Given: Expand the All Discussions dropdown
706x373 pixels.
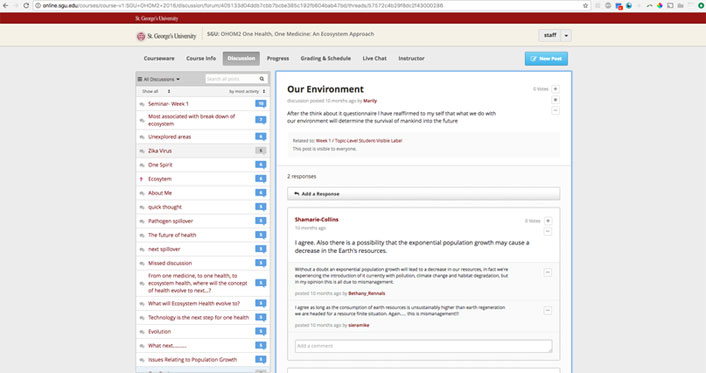Looking at the screenshot, I should pyautogui.click(x=158, y=79).
